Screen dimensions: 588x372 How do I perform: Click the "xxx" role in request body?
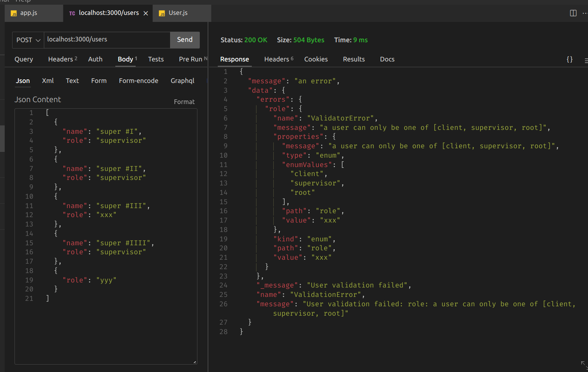click(106, 215)
